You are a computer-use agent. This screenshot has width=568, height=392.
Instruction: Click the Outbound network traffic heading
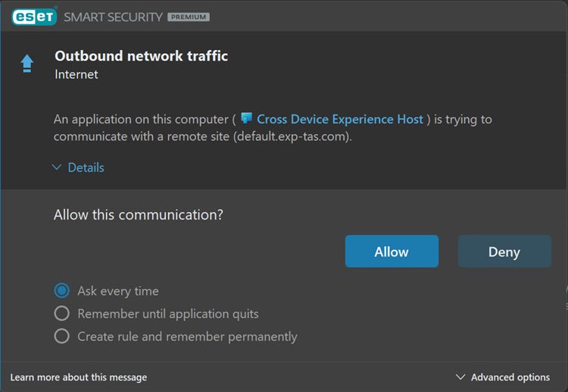142,56
